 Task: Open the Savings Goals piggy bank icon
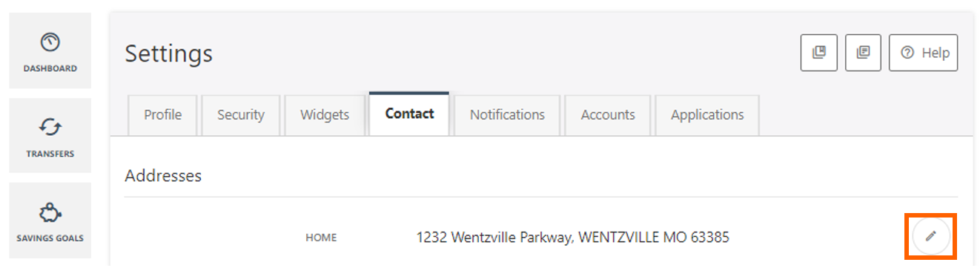click(x=50, y=214)
